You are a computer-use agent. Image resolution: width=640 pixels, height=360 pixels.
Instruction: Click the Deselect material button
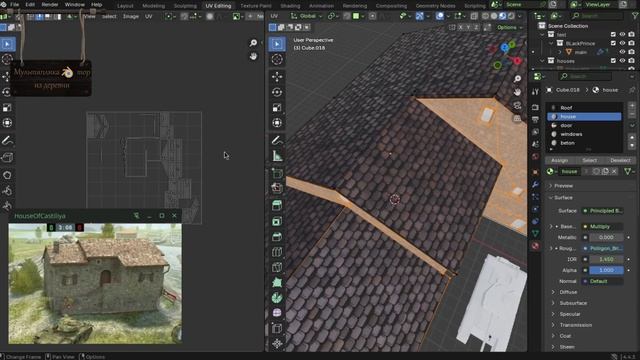pos(620,160)
